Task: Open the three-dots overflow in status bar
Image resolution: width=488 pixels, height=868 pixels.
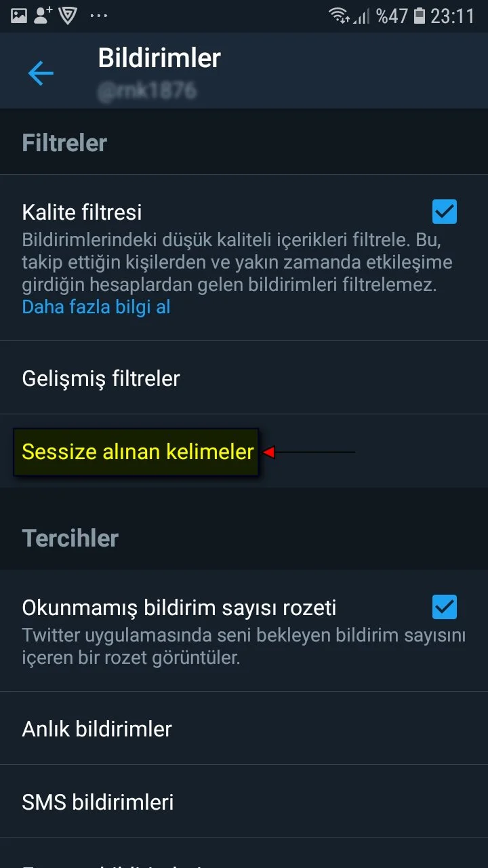Action: coord(99,16)
